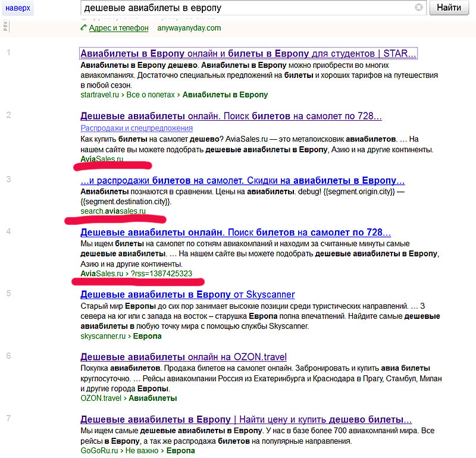Open the result title starting with …и распродажи билетов
This screenshot has width=476, height=458.
click(242, 180)
